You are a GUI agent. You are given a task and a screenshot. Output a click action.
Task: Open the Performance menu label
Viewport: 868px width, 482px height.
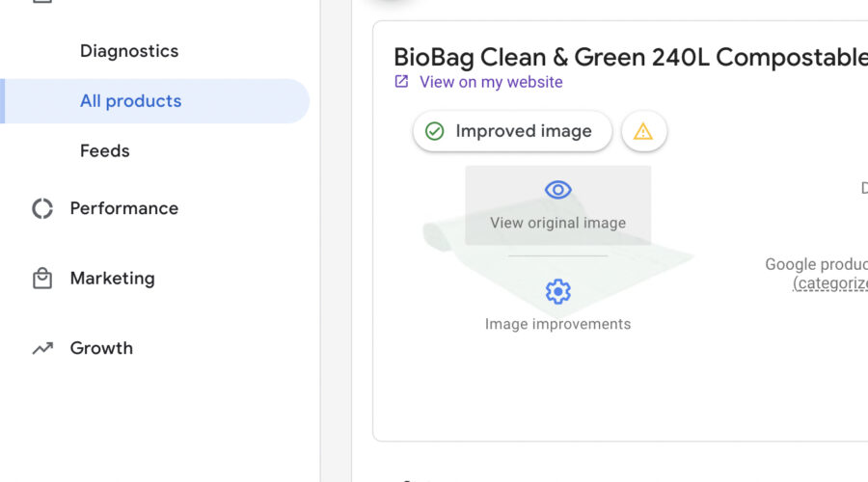pos(123,208)
